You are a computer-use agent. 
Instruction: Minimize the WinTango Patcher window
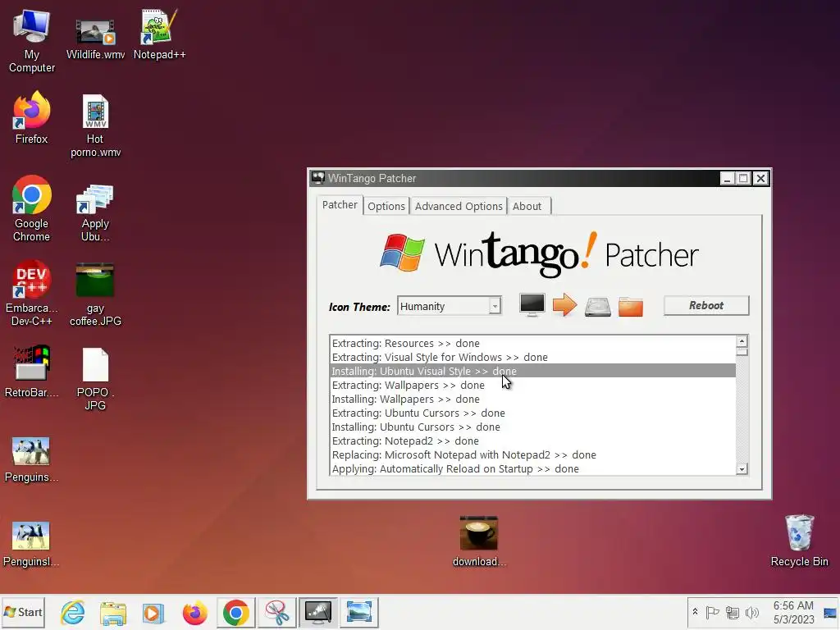coord(727,178)
